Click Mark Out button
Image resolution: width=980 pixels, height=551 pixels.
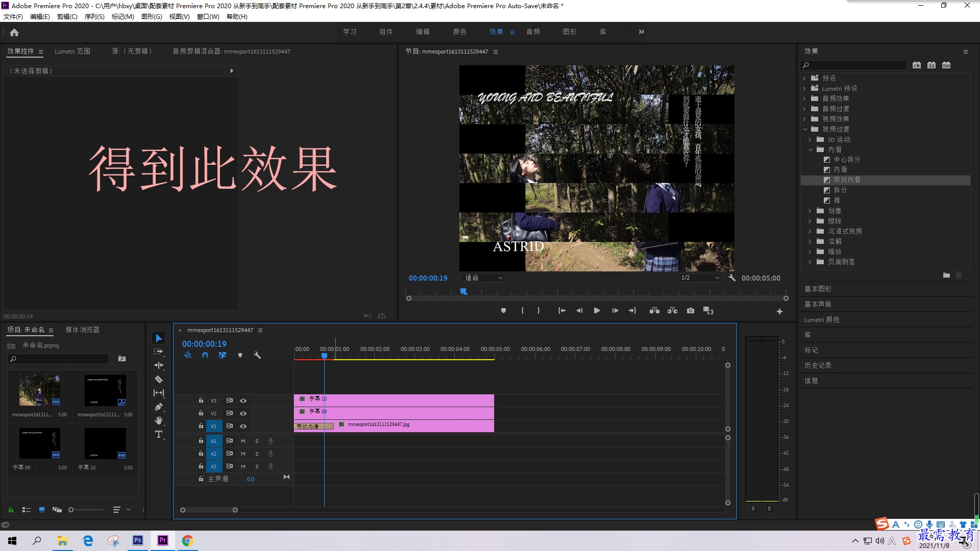click(538, 311)
